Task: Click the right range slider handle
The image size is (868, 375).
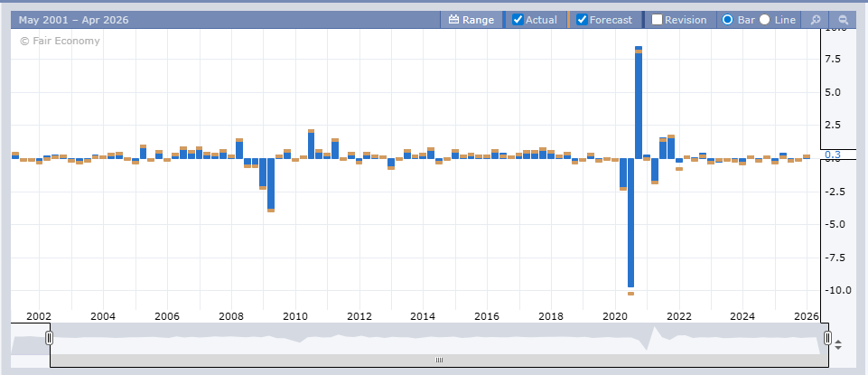Action: coord(827,338)
